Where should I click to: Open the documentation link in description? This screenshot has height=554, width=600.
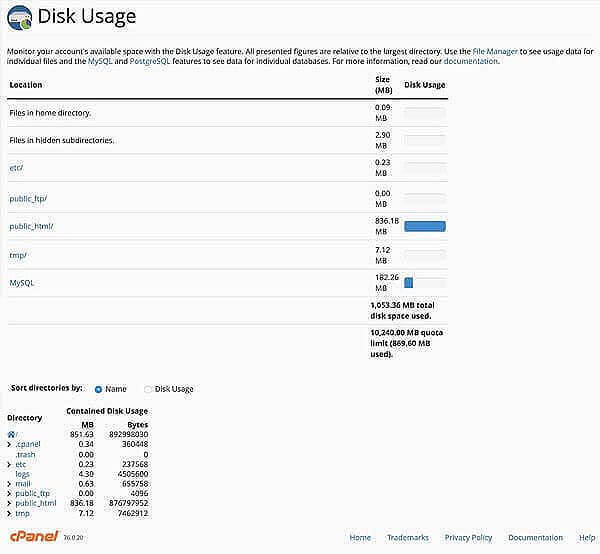tap(471, 61)
